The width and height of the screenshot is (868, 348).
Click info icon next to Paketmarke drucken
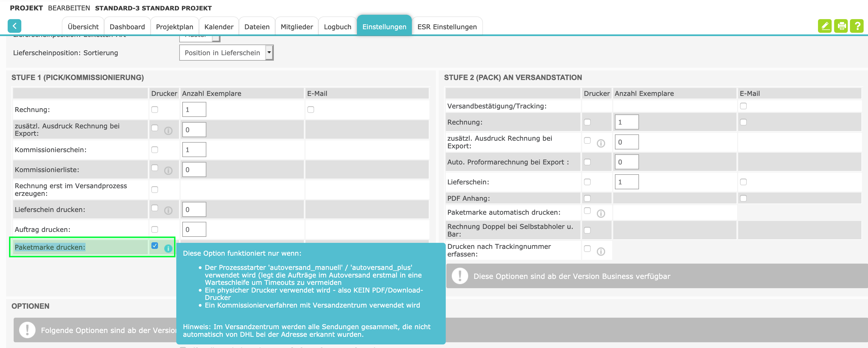168,249
